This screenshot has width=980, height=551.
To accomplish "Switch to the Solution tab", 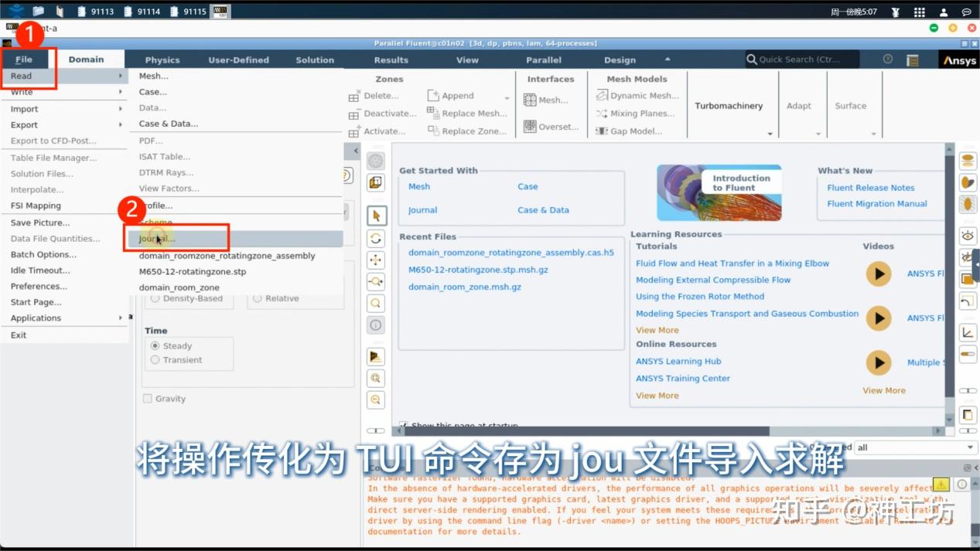I will pyautogui.click(x=315, y=60).
